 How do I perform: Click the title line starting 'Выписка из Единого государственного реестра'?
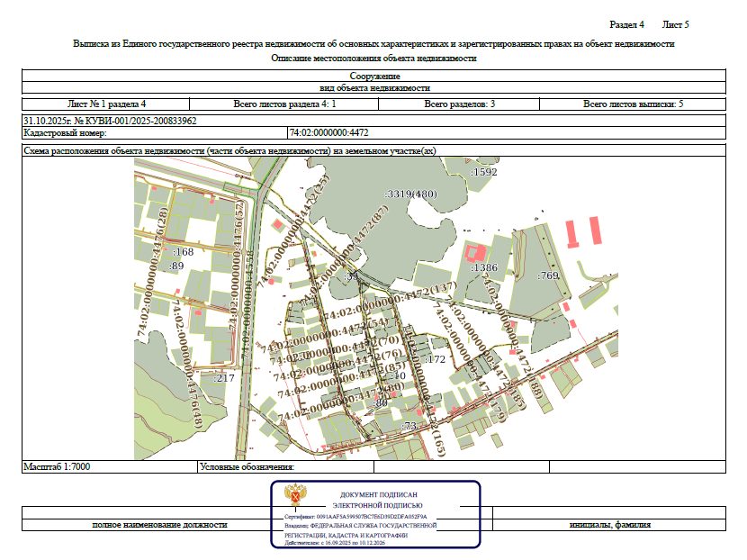[x=373, y=44]
